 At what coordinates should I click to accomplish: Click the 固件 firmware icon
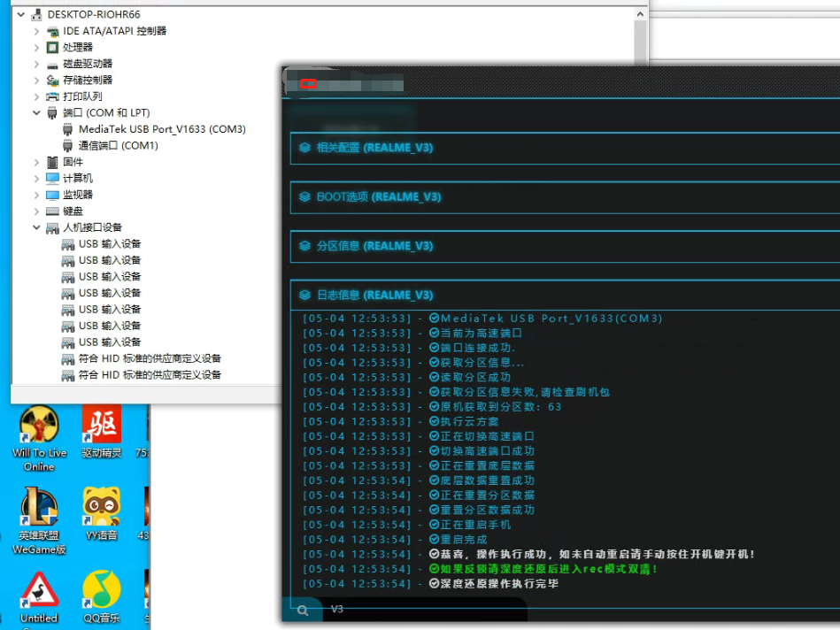(52, 162)
